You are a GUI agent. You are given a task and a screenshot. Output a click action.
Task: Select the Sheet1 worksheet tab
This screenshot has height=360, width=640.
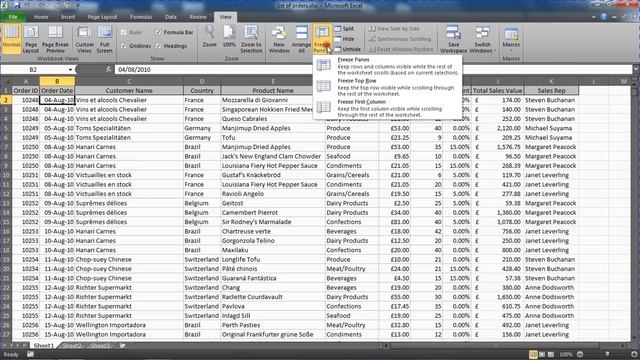click(x=44, y=345)
